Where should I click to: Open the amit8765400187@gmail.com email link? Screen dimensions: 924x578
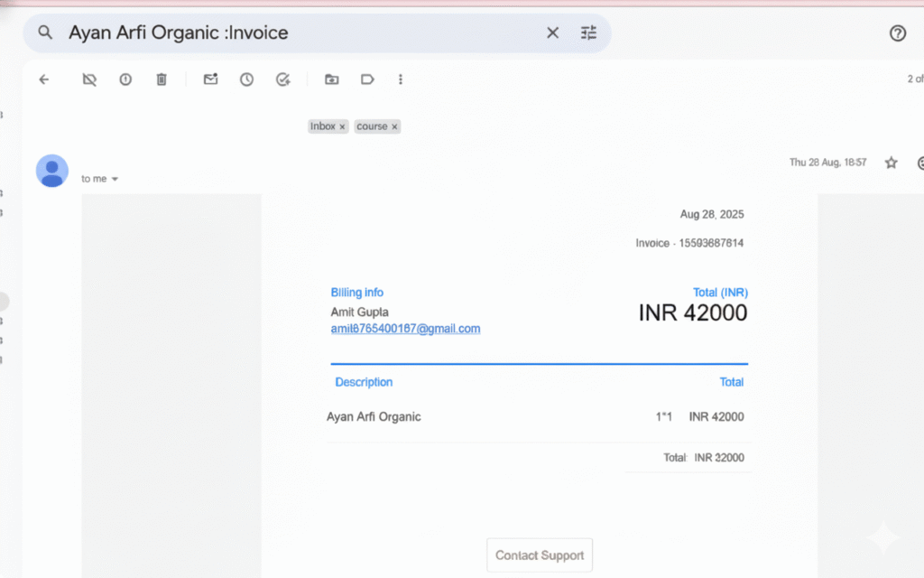point(405,329)
